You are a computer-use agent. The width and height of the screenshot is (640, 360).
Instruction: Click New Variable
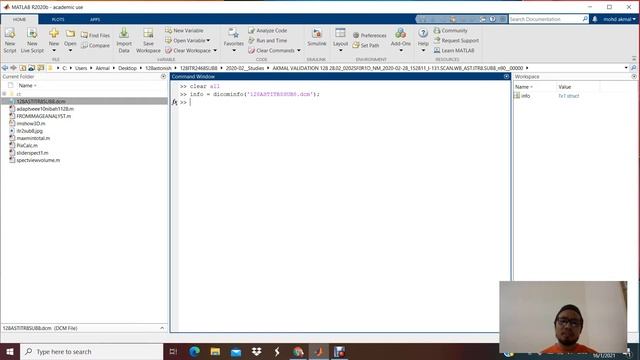184,30
